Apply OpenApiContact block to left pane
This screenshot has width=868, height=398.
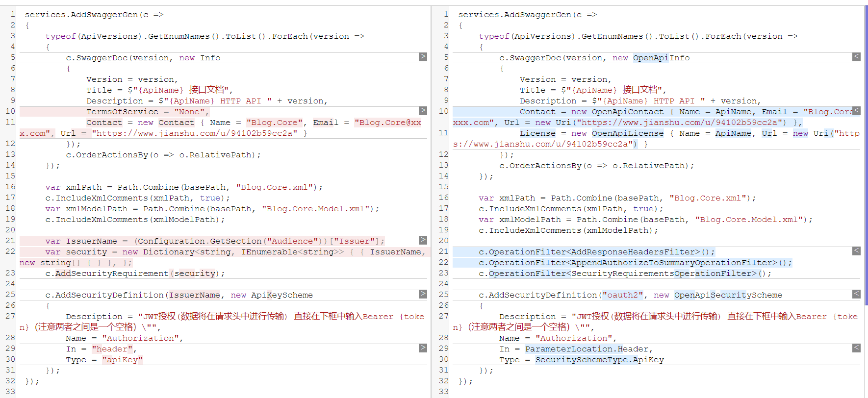point(856,111)
